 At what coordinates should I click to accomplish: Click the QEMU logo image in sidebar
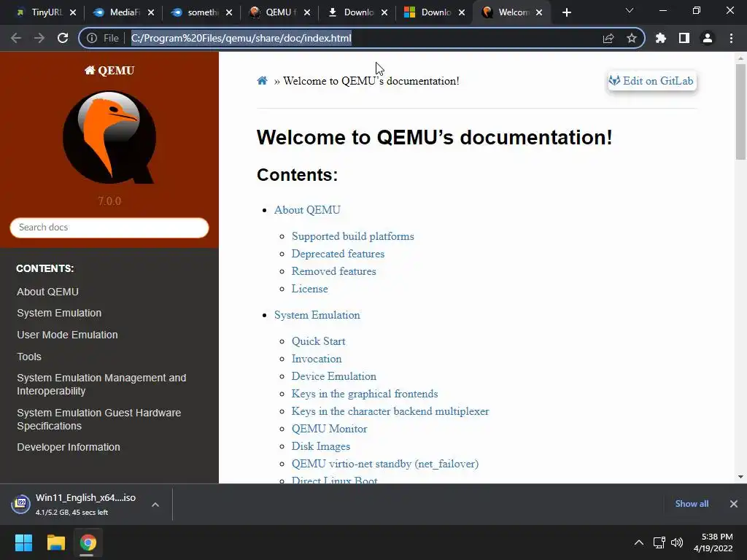(x=109, y=137)
